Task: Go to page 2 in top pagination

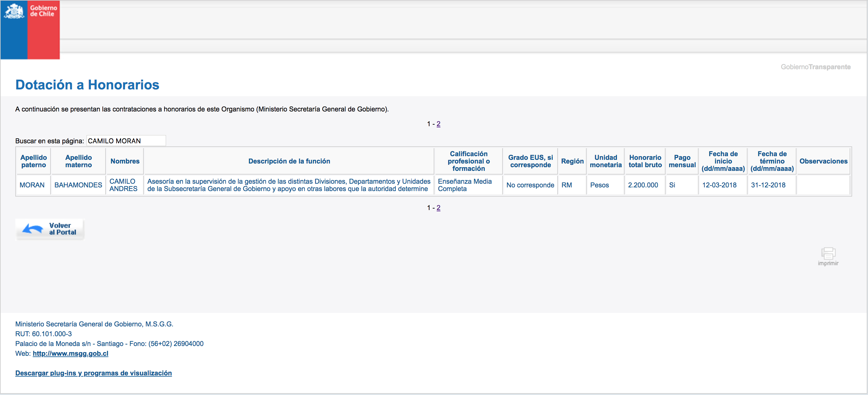Action: [438, 124]
